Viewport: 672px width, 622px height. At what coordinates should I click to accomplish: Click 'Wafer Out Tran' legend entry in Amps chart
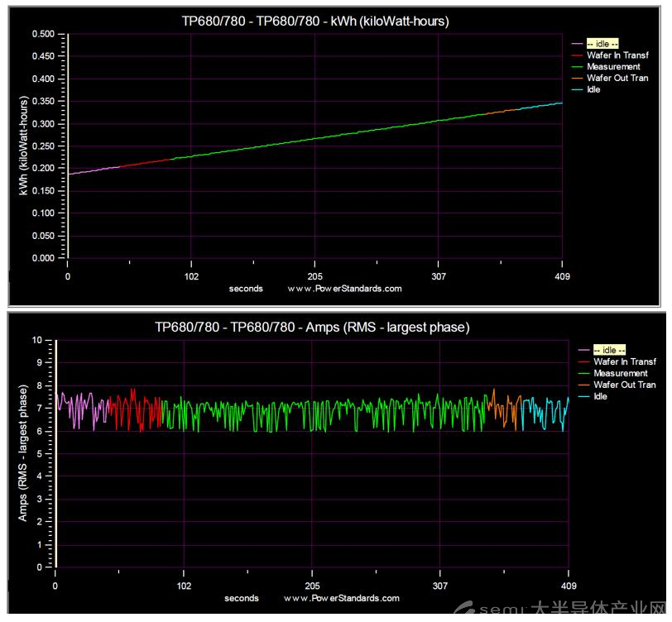click(x=624, y=385)
